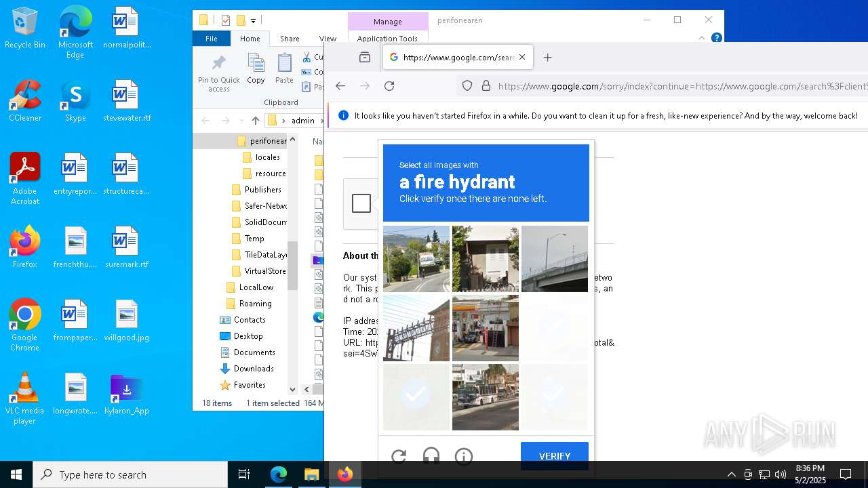Switch to audio captcha challenge
868x488 pixels.
pyautogui.click(x=431, y=456)
